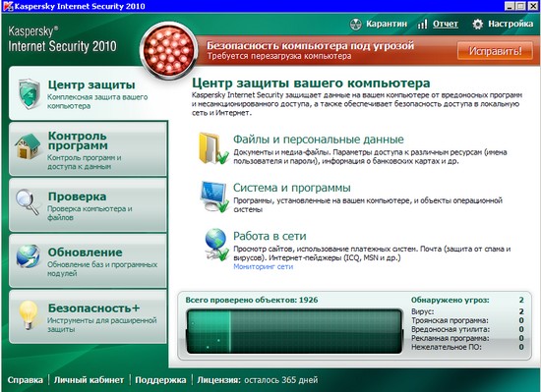The width and height of the screenshot is (541, 392).
Task: Click the Лицензия label
Action: pos(218,380)
